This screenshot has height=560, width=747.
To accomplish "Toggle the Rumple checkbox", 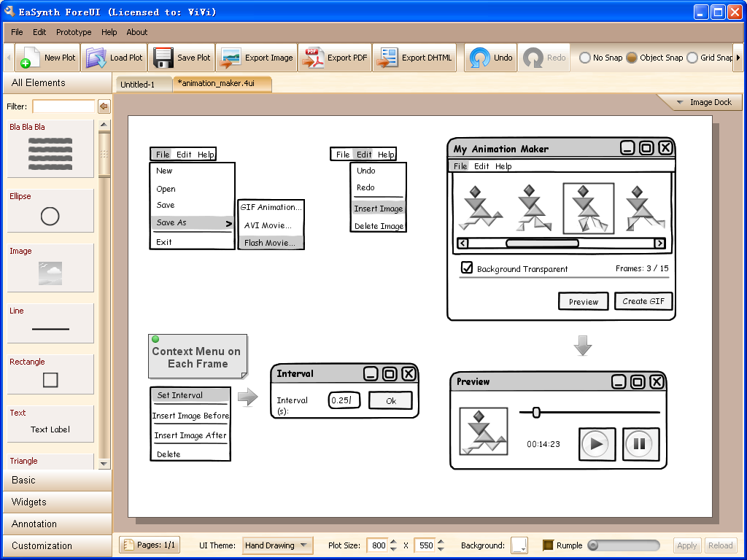I will (549, 545).
